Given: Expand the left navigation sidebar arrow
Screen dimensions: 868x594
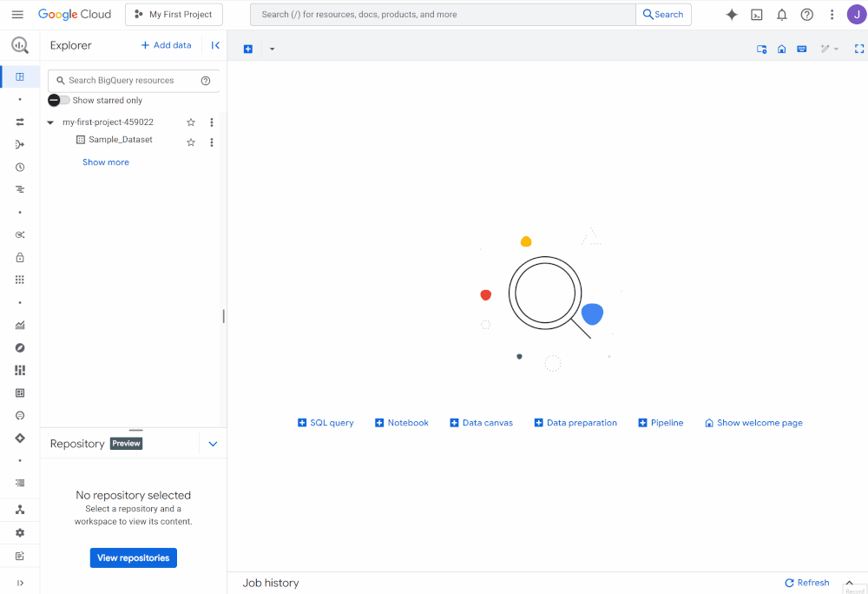Looking at the screenshot, I should 20,583.
